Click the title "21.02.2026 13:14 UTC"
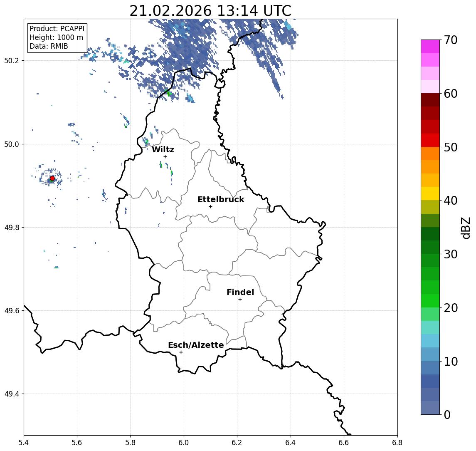476x451 pixels. [x=210, y=11]
